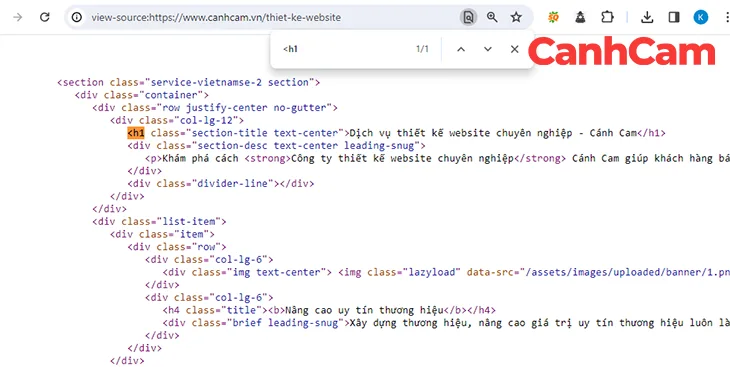The height and width of the screenshot is (367, 730).
Task: View site information icon in address bar
Action: click(x=77, y=18)
